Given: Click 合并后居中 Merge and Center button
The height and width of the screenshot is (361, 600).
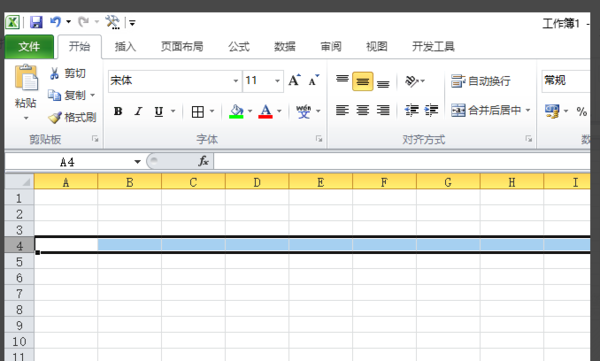Looking at the screenshot, I should coord(486,111).
